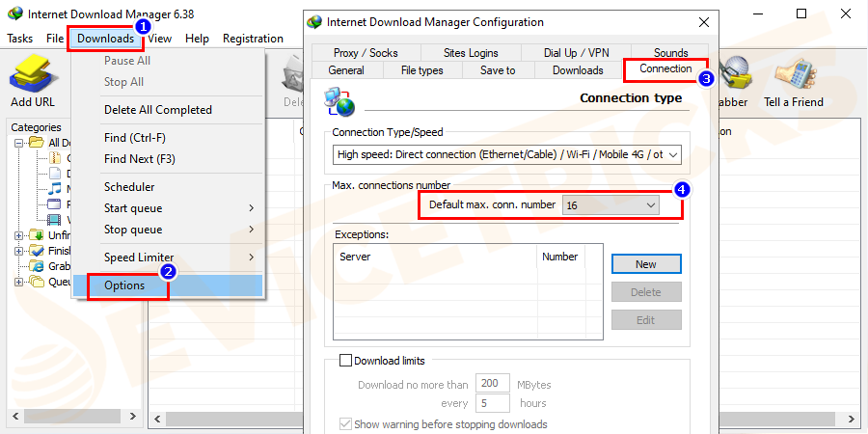The width and height of the screenshot is (868, 434).
Task: Select the Music category icon
Action: point(54,189)
